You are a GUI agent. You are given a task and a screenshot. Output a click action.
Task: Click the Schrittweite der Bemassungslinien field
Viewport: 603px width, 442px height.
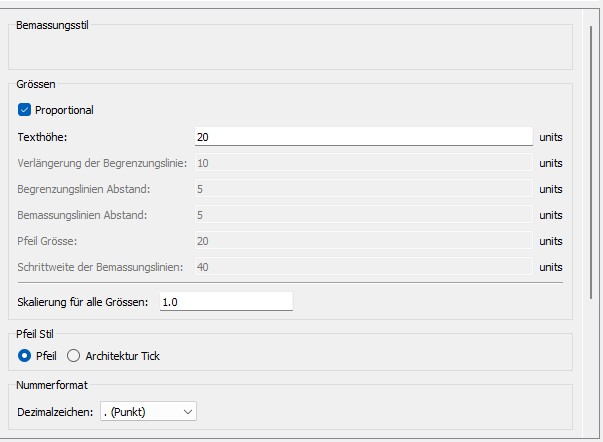point(363,267)
